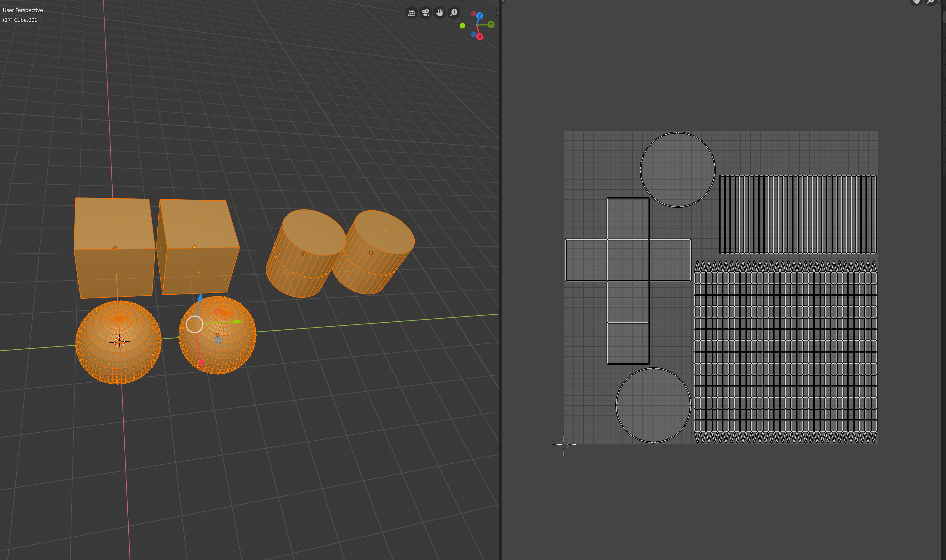Click the green Y axis on navigation gizmo
946x560 pixels.
(x=491, y=25)
